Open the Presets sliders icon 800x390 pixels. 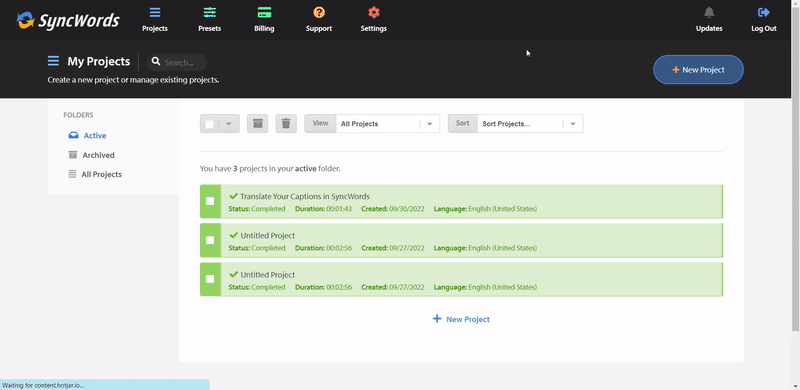[210, 13]
